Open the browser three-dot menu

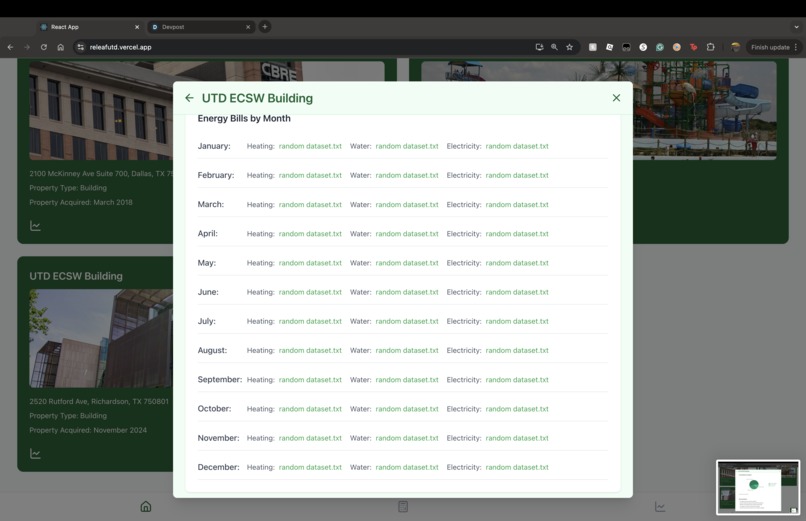[796, 47]
